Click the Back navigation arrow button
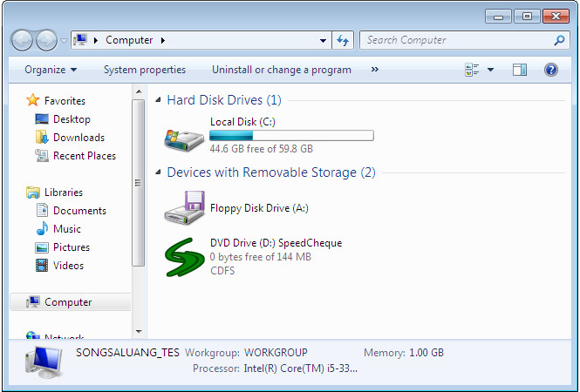The width and height of the screenshot is (580, 392). (x=22, y=40)
